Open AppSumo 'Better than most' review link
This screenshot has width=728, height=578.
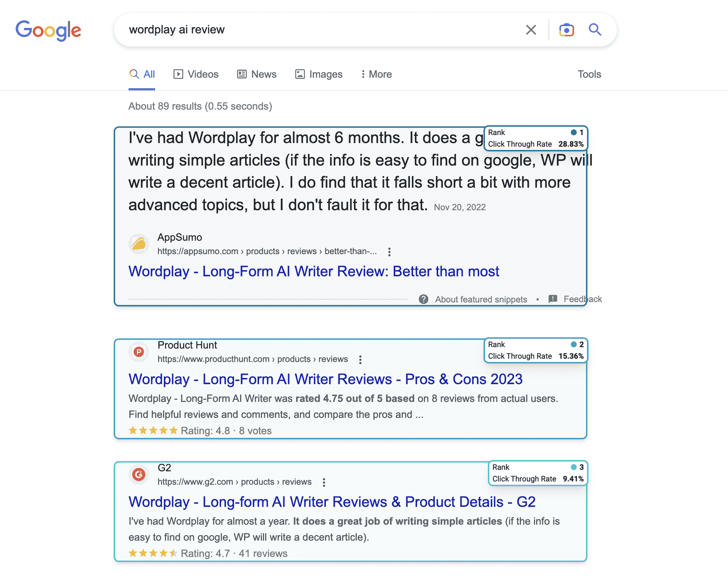tap(313, 271)
